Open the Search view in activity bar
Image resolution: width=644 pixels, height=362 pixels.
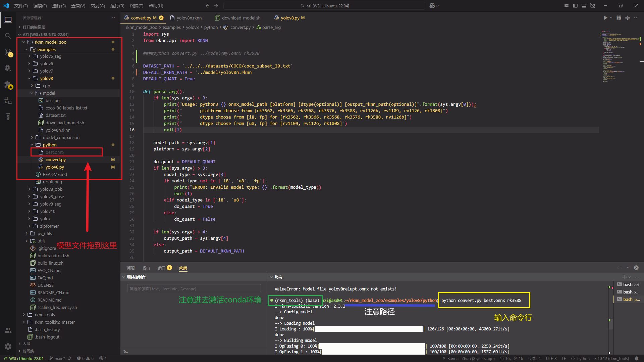click(8, 36)
